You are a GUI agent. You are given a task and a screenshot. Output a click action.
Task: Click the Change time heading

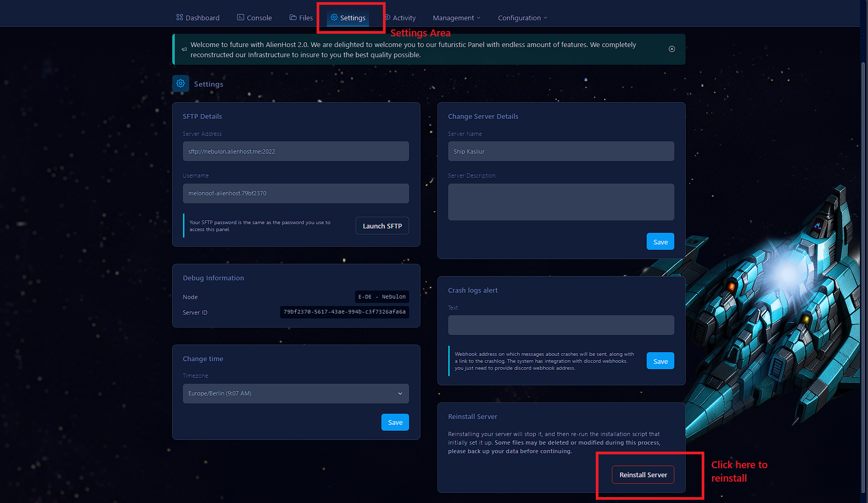(x=203, y=359)
